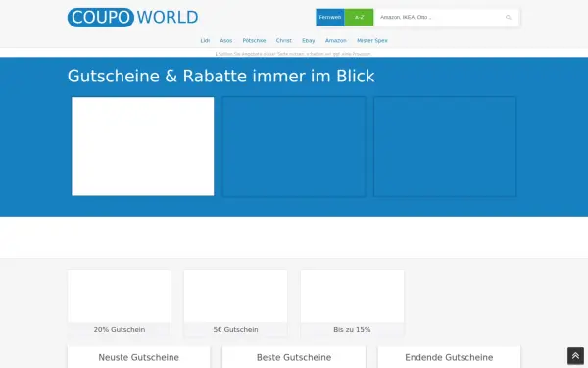The width and height of the screenshot is (588, 368).
Task: Open the Bis zu 15% offer card
Action: click(x=352, y=302)
